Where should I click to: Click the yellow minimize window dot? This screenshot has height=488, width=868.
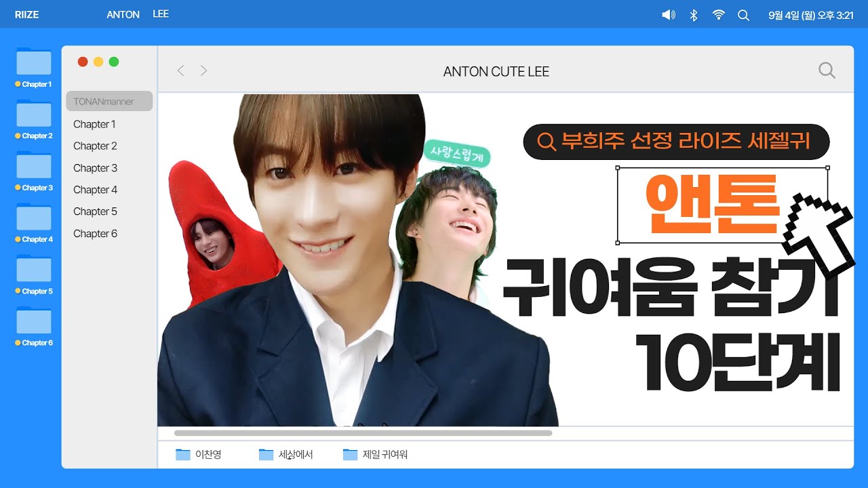[98, 62]
